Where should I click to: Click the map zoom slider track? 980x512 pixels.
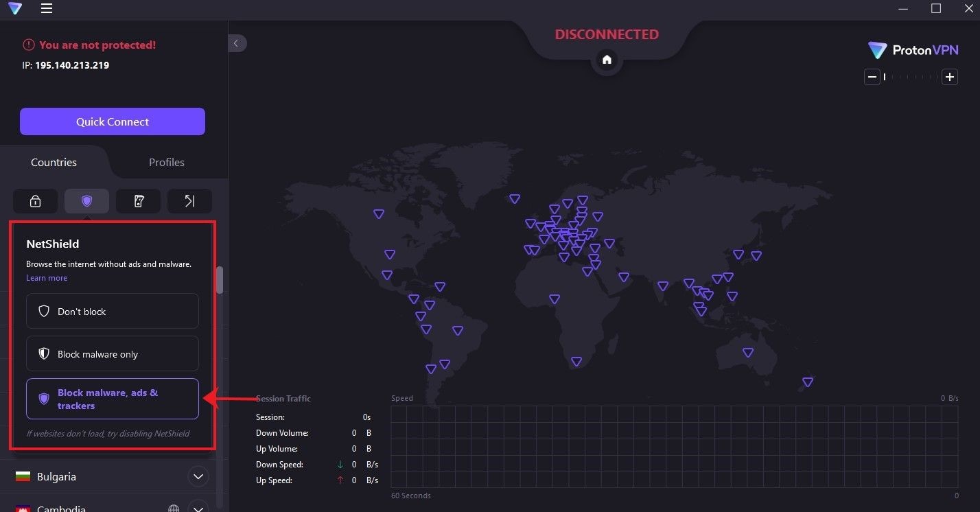911,77
